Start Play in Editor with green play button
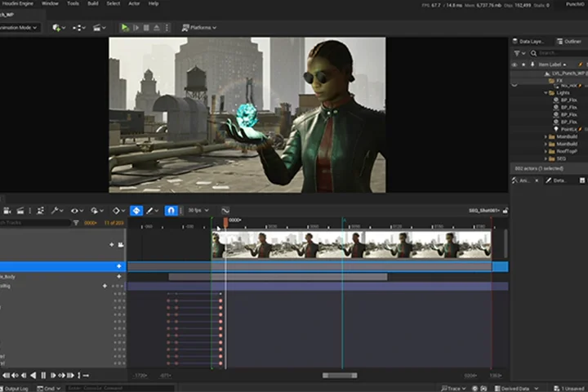Viewport: 588px width, 392px height. (x=125, y=28)
